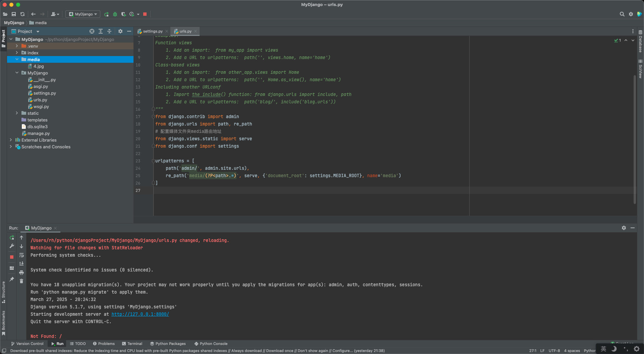Image resolution: width=644 pixels, height=354 pixels.
Task: Open Python Packages tool window
Action: (x=168, y=344)
